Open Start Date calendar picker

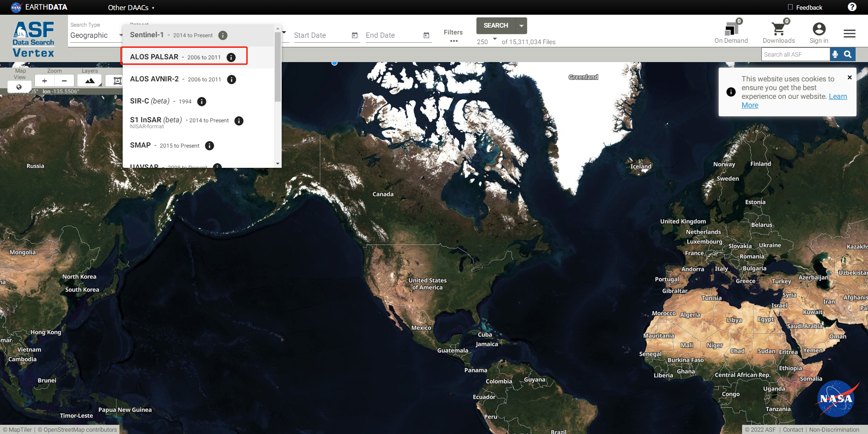pos(355,35)
